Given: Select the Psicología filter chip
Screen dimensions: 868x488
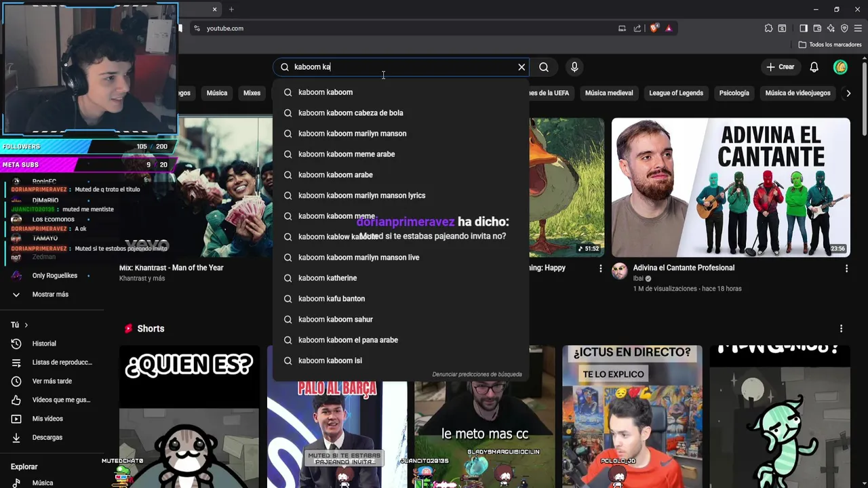Looking at the screenshot, I should tap(734, 93).
